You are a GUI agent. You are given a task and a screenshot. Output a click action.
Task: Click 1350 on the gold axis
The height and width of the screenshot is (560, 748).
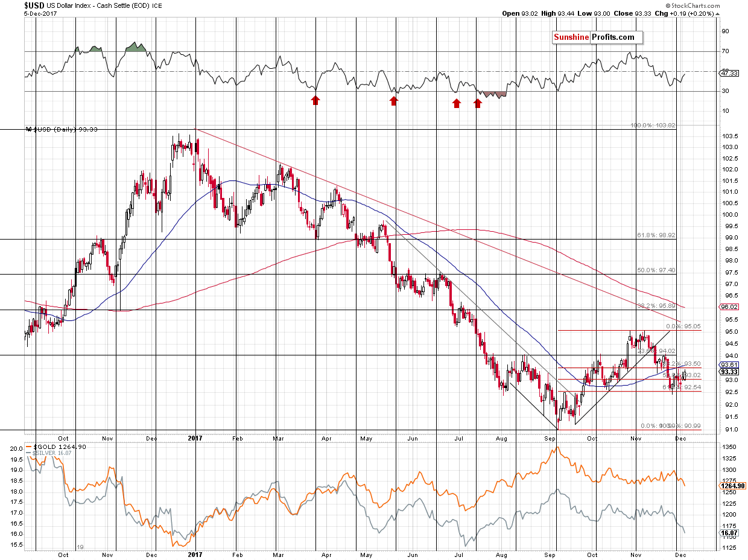(729, 447)
